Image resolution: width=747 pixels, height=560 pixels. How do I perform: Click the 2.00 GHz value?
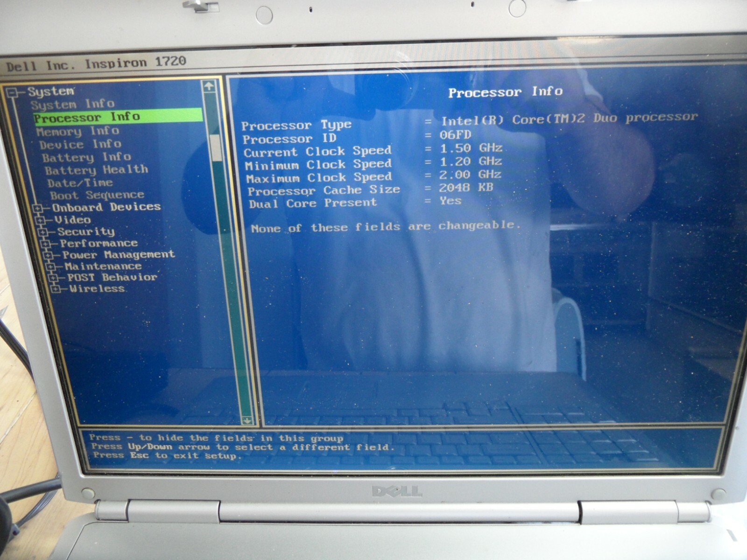tap(470, 175)
